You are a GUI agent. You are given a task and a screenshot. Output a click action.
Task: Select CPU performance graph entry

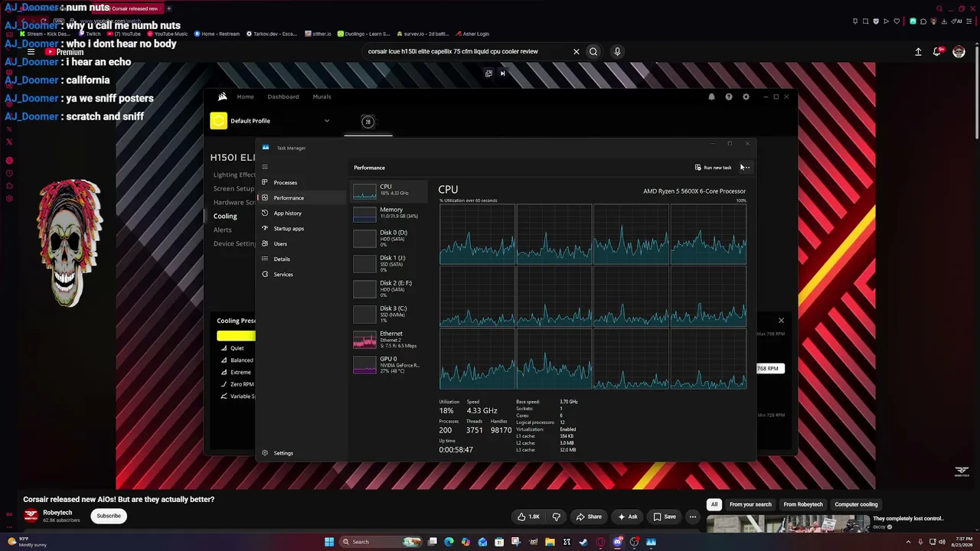click(387, 191)
